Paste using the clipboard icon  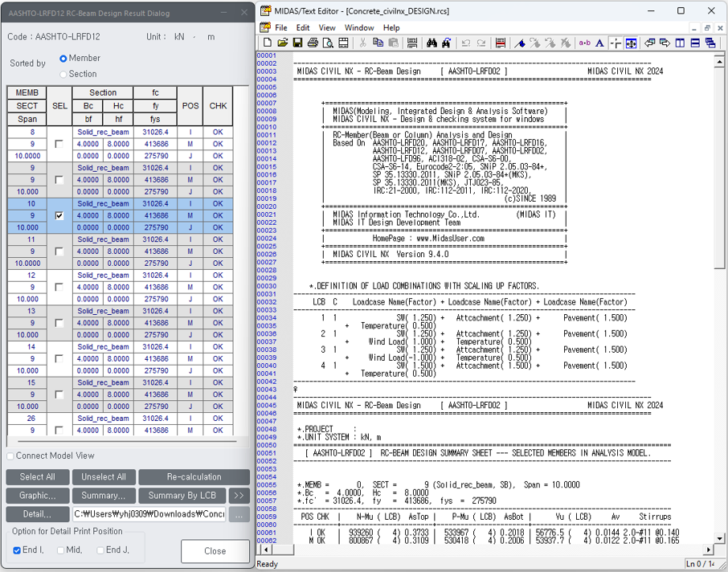click(393, 43)
